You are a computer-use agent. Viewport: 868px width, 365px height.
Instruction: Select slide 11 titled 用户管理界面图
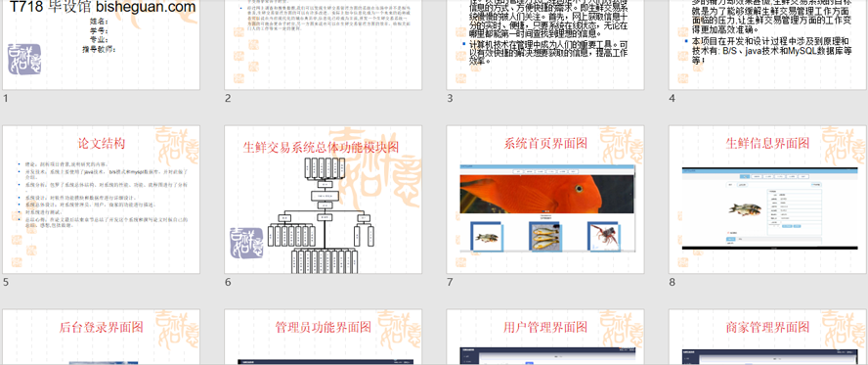click(545, 337)
